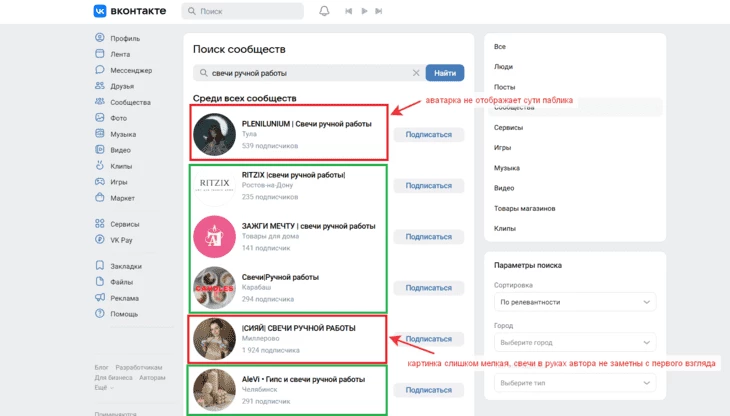Image resolution: width=730 pixels, height=416 pixels.
Task: Open Реклама section
Action: (117, 298)
